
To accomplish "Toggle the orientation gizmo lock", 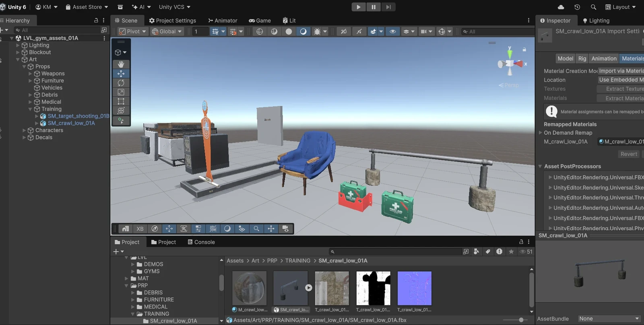I will [524, 49].
